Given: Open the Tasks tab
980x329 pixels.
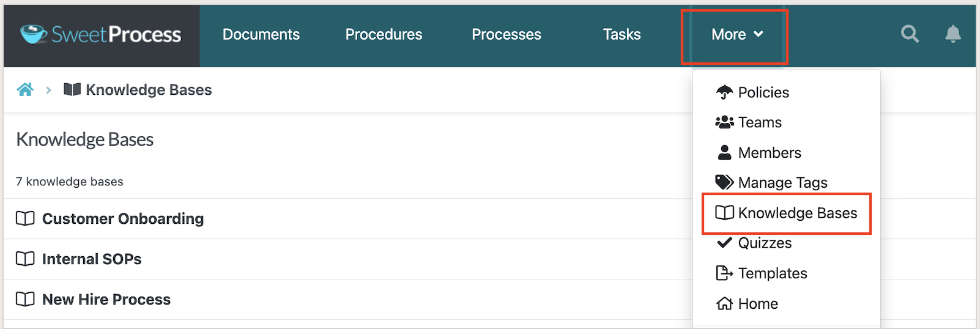Looking at the screenshot, I should pyautogui.click(x=622, y=34).
